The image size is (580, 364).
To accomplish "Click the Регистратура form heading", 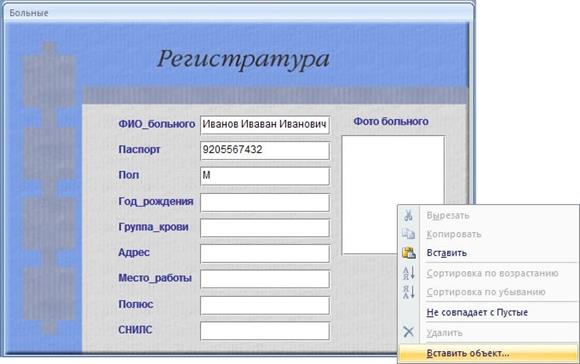I will [x=243, y=60].
